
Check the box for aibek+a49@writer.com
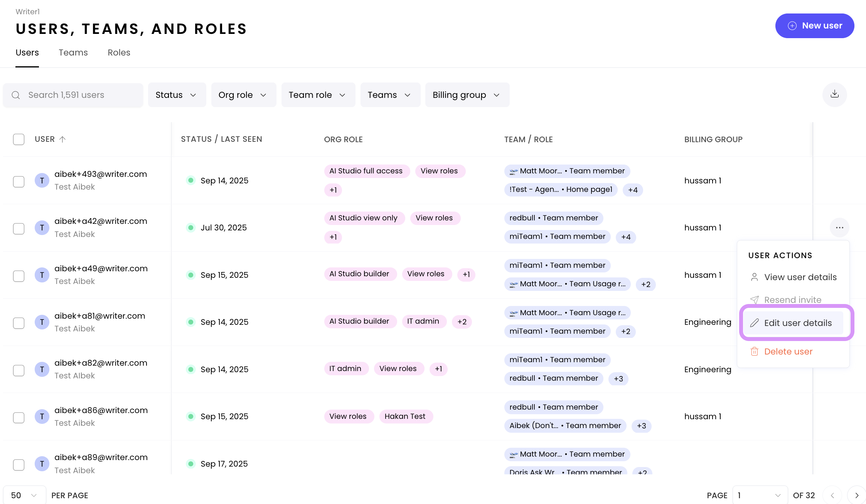pos(19,276)
